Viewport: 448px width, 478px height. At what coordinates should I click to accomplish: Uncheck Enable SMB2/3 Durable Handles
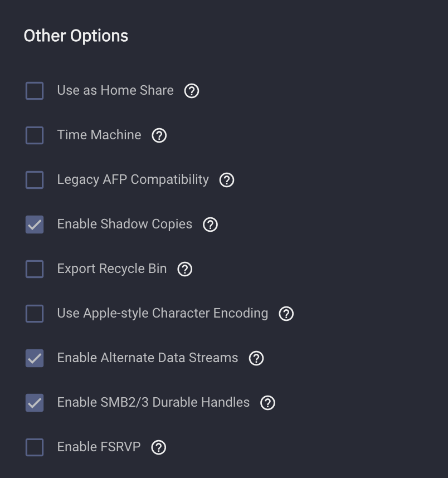(34, 403)
